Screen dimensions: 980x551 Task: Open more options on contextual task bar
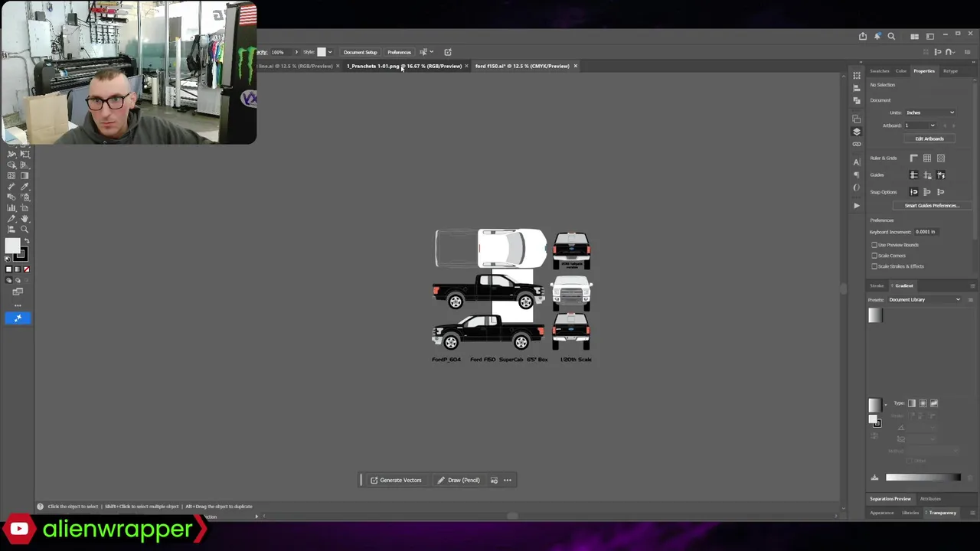pyautogui.click(x=507, y=480)
